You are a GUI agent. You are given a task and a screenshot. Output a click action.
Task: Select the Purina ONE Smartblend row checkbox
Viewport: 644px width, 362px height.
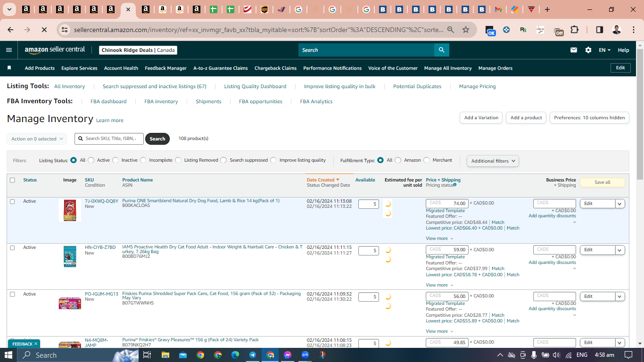(12, 201)
